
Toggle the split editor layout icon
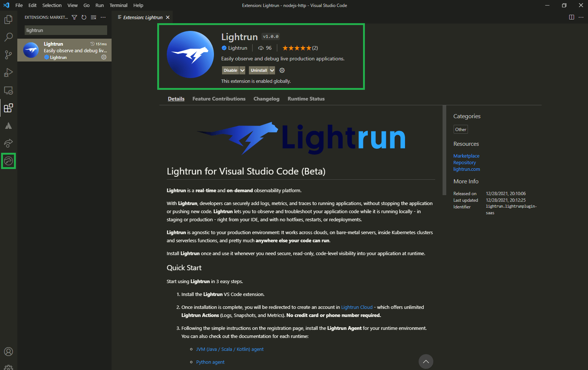571,17
